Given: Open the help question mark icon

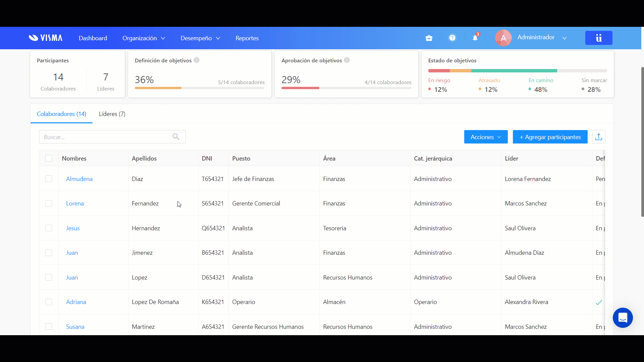Looking at the screenshot, I should pos(452,38).
